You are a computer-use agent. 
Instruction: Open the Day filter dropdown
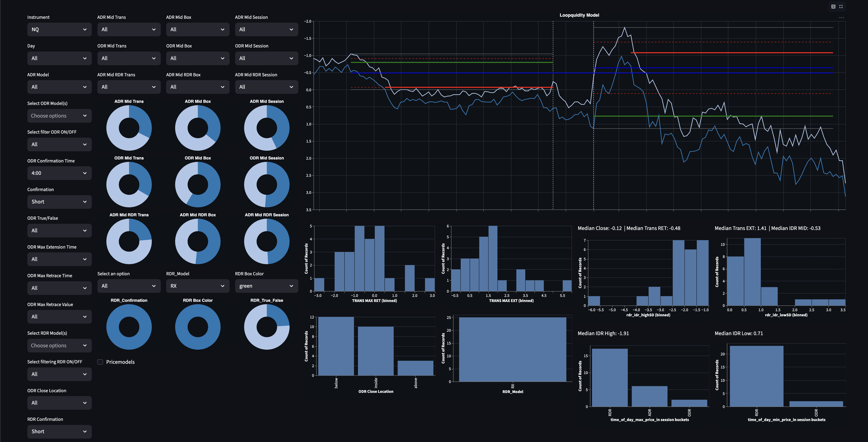[59, 58]
